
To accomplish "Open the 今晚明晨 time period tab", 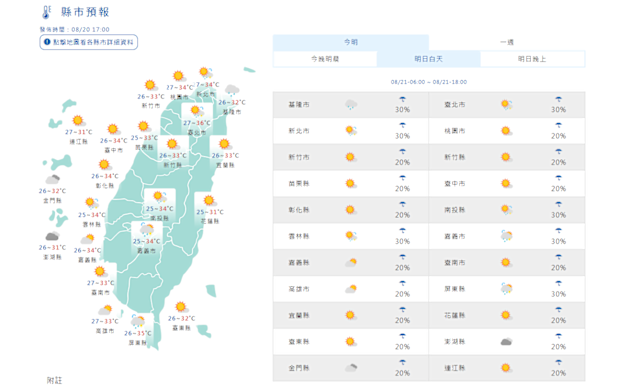I will 325,59.
